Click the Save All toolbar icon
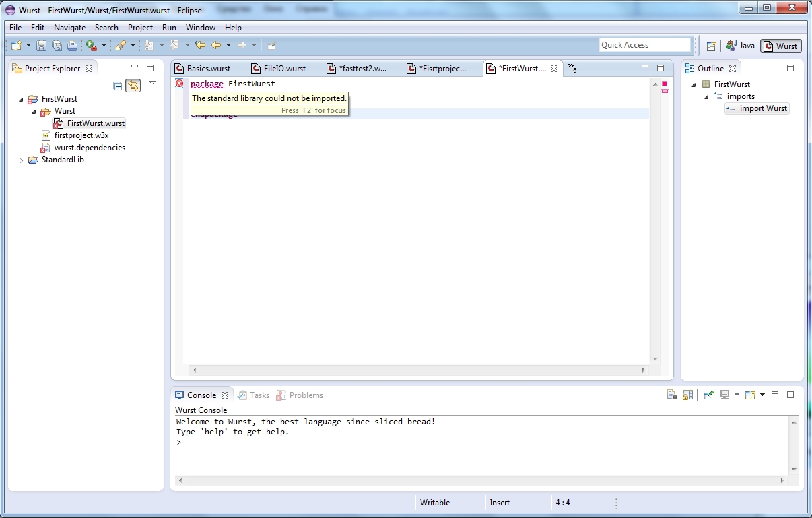This screenshot has height=518, width=812. tap(57, 45)
